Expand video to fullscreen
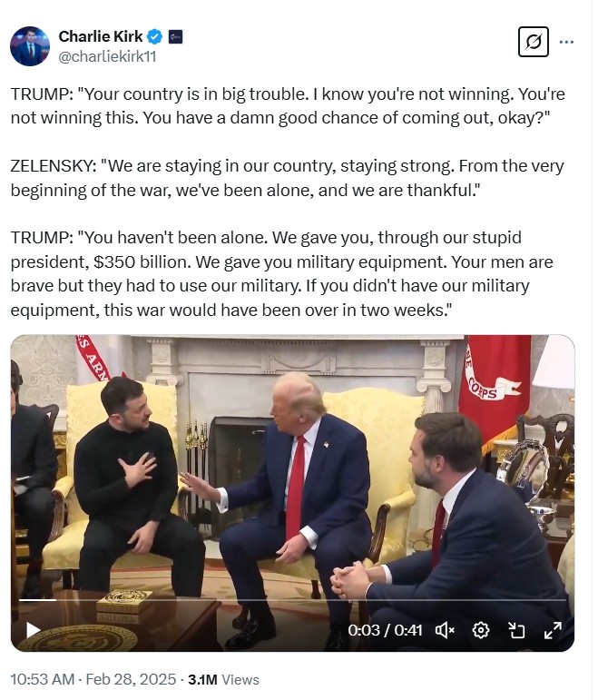The image size is (598, 700). pos(553,630)
